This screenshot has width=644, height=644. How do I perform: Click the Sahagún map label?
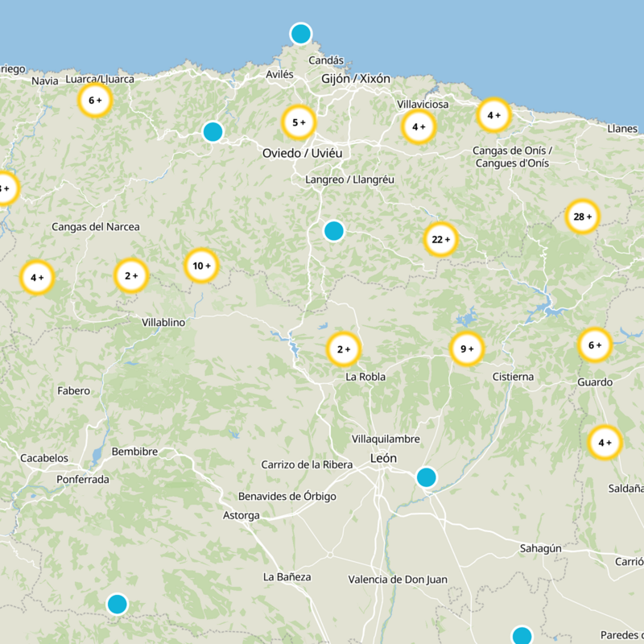[x=540, y=549]
